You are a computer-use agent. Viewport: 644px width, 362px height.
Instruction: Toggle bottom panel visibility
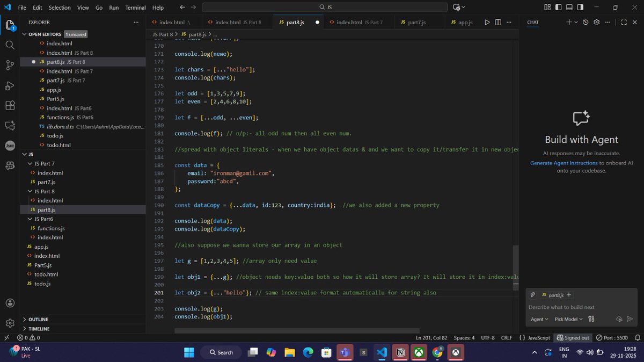pyautogui.click(x=569, y=8)
